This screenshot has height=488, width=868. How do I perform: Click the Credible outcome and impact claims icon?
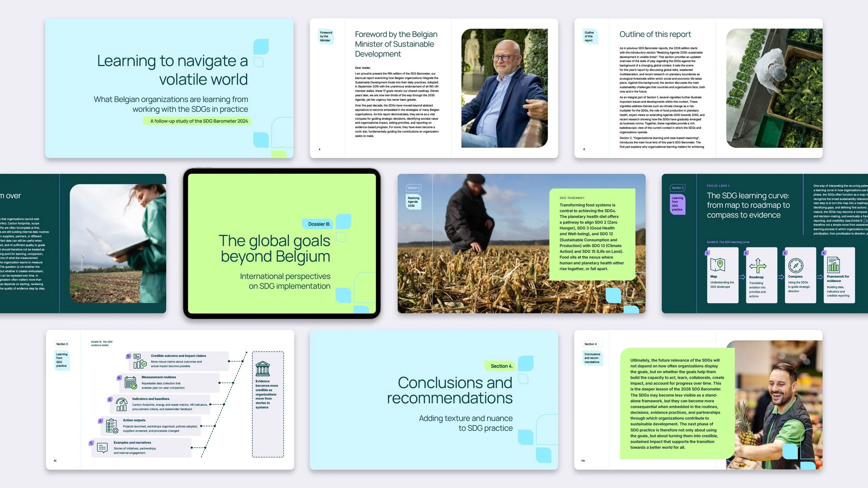[x=140, y=361]
